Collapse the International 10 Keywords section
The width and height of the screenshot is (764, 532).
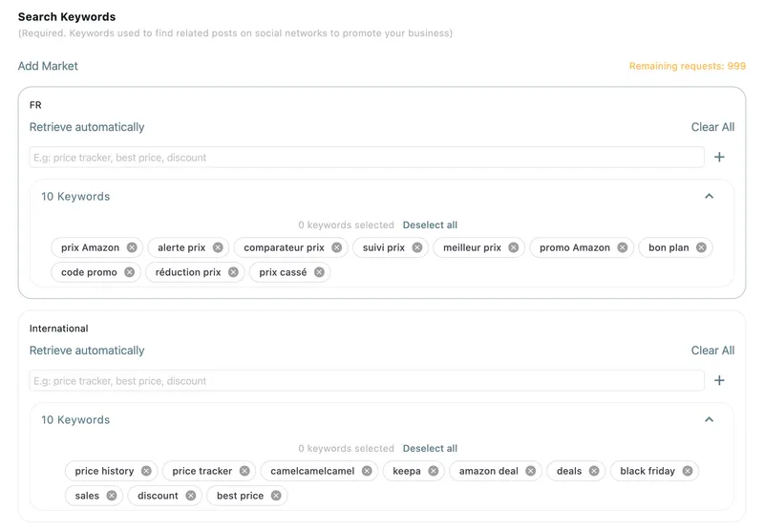click(x=709, y=419)
